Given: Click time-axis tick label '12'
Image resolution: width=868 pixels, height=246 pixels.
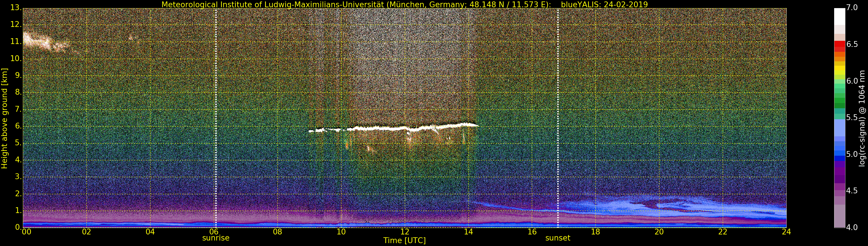Looking at the screenshot, I should point(405,232).
